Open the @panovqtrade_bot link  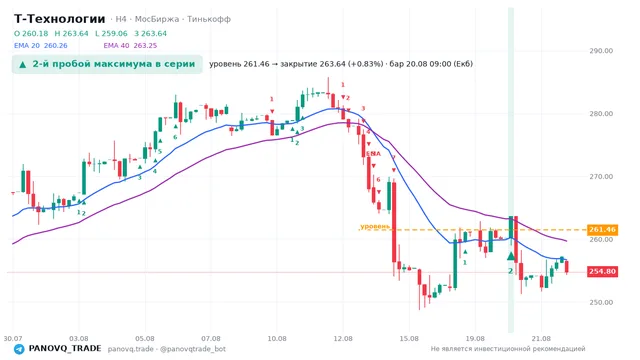193,349
